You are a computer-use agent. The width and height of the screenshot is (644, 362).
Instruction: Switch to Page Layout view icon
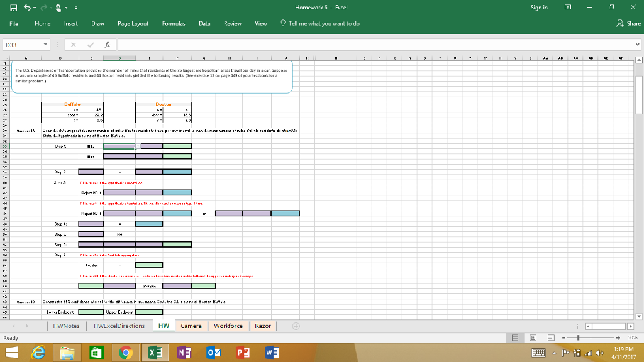533,337
